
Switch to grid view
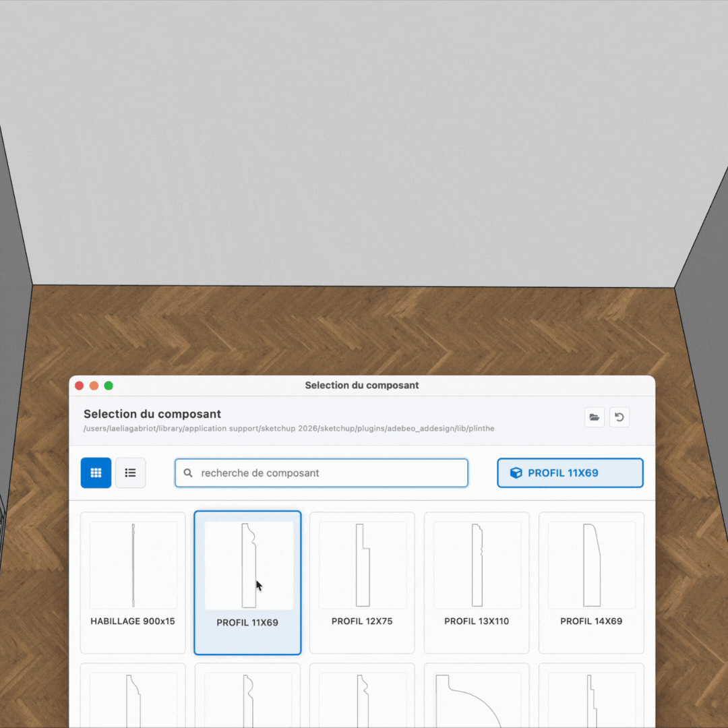click(x=96, y=473)
